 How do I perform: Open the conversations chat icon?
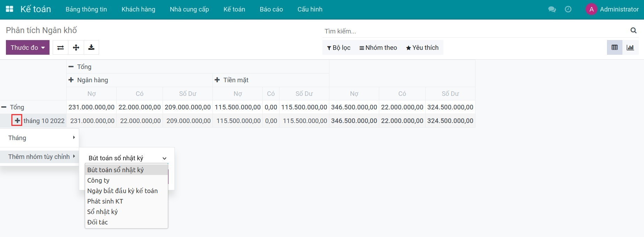coord(552,9)
